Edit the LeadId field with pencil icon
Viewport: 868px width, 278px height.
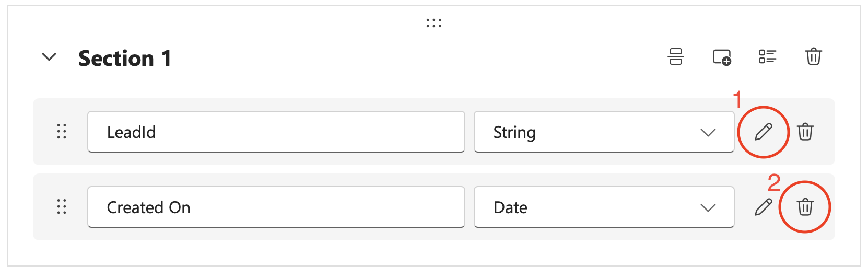tap(763, 132)
